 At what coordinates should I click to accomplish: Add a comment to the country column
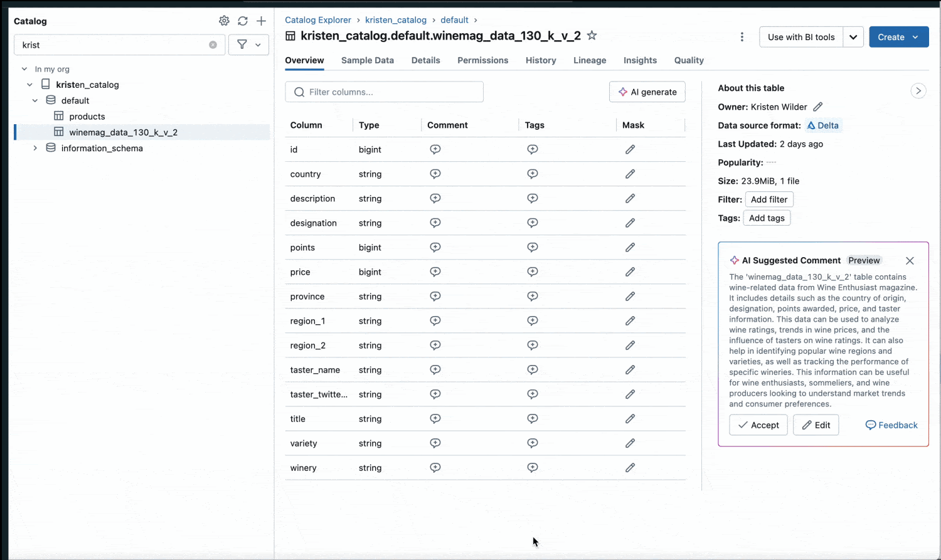435,174
